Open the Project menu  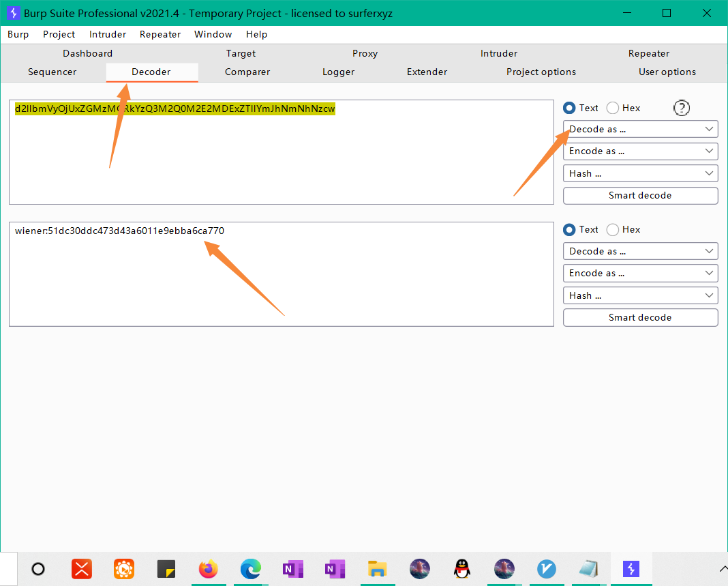click(x=59, y=34)
